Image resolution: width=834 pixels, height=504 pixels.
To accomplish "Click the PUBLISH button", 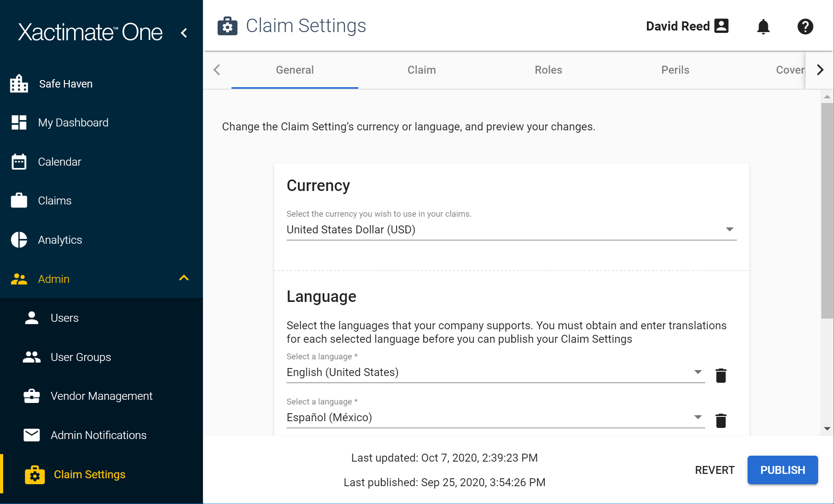I will coord(782,470).
